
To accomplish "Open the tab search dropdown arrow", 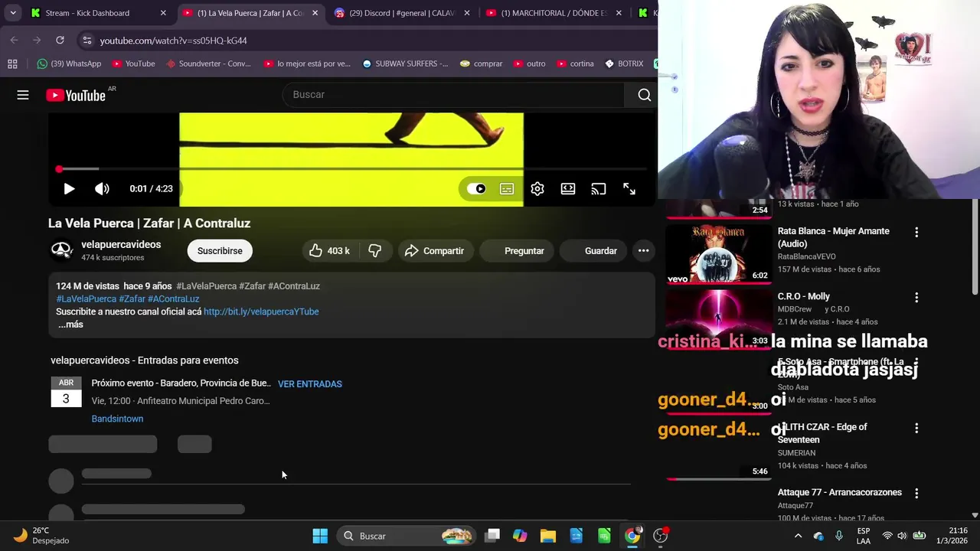I will (x=13, y=13).
